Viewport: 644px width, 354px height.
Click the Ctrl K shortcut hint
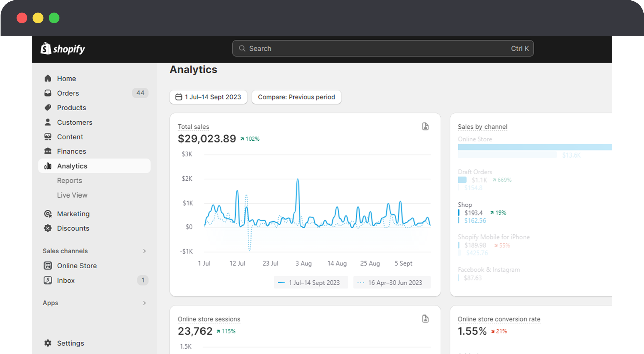520,48
